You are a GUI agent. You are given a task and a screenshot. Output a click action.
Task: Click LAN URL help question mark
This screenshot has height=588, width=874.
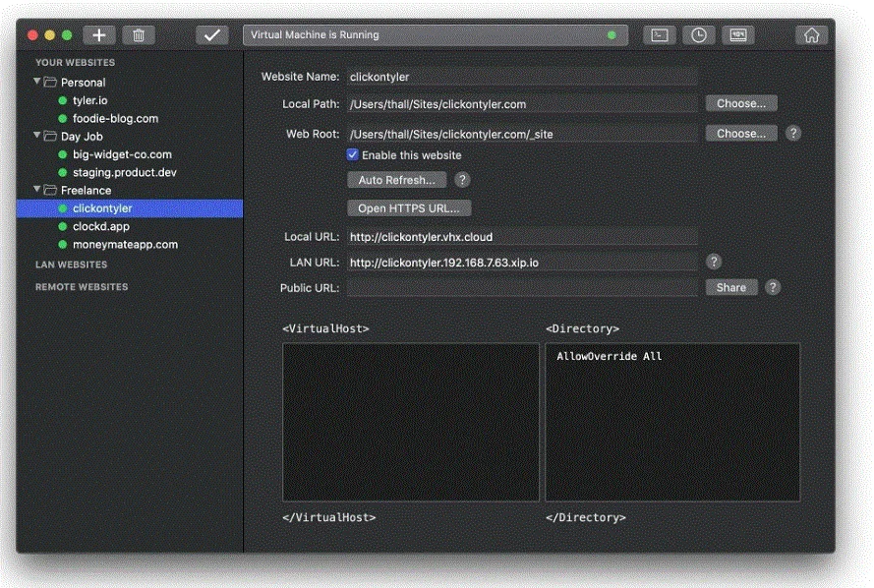[x=714, y=262]
